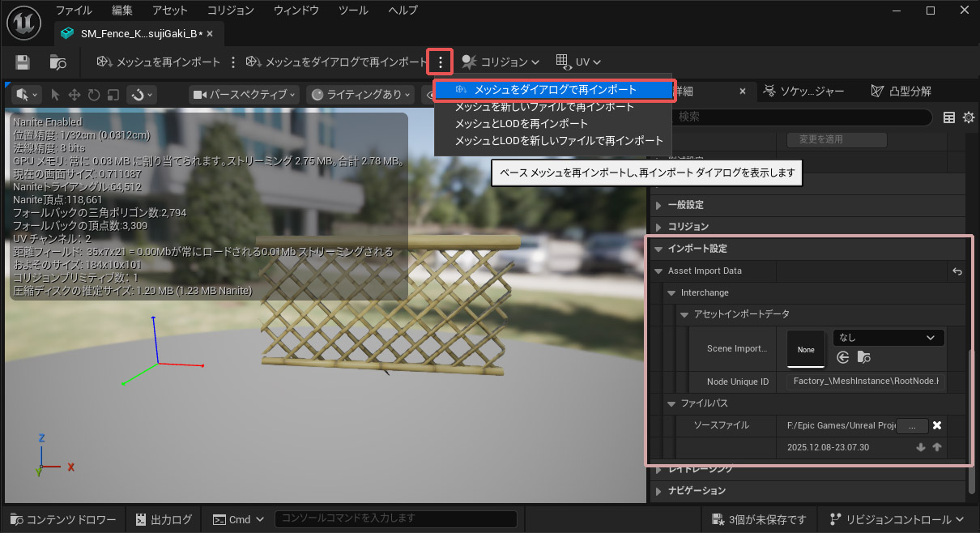The width and height of the screenshot is (980, 533).
Task: Switch to the 凸型分解 tab
Action: 901,91
